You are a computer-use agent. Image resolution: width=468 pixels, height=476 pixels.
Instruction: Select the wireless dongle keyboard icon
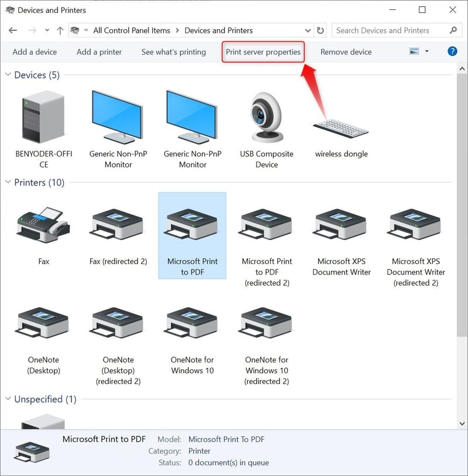pyautogui.click(x=341, y=128)
